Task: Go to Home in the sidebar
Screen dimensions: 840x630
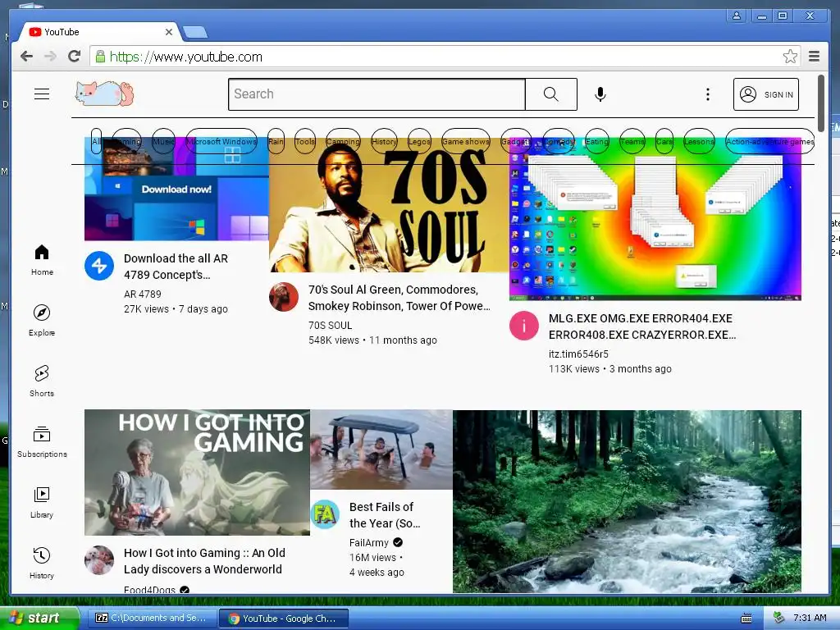Action: point(42,260)
